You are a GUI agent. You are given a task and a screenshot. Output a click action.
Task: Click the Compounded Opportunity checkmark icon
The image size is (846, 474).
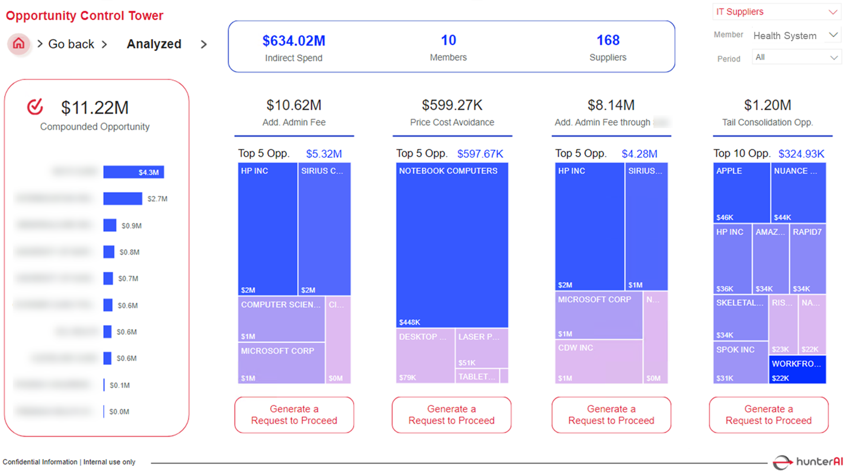35,107
